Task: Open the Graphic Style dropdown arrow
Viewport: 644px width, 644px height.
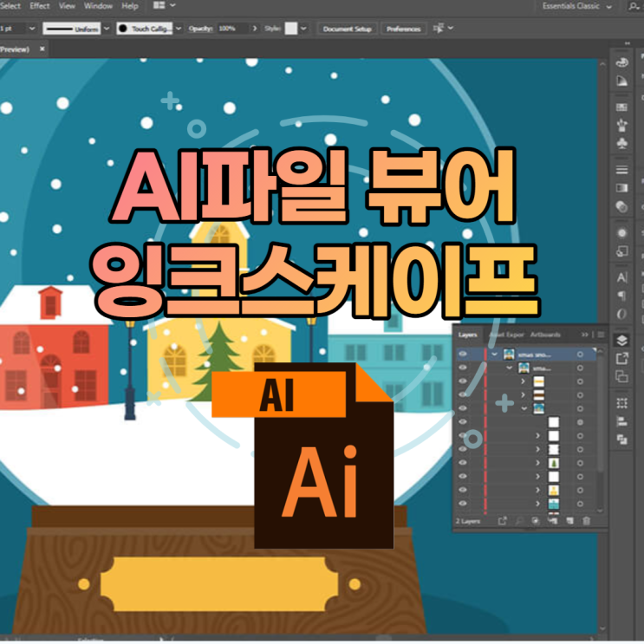Action: tap(303, 29)
